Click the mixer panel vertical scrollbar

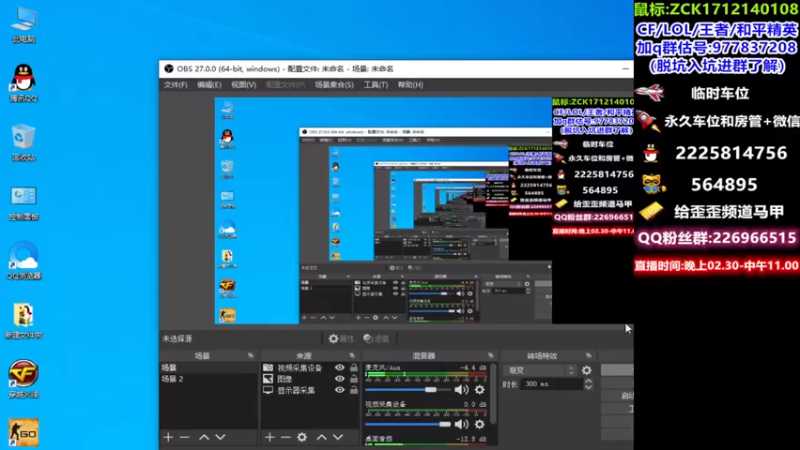pyautogui.click(x=493, y=393)
